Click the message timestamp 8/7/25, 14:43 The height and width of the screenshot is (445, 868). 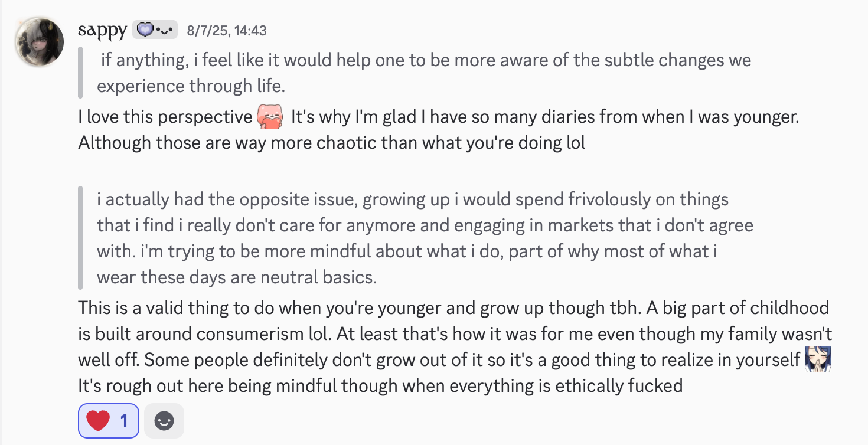(226, 30)
